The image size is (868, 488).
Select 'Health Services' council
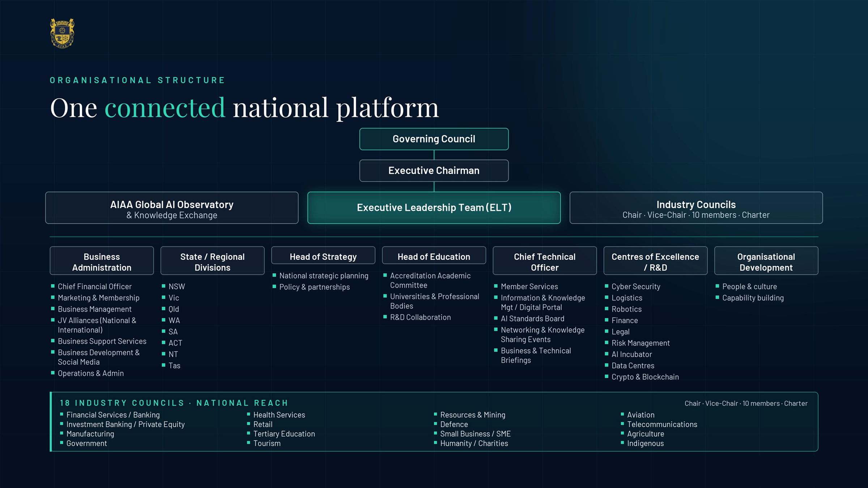(279, 415)
